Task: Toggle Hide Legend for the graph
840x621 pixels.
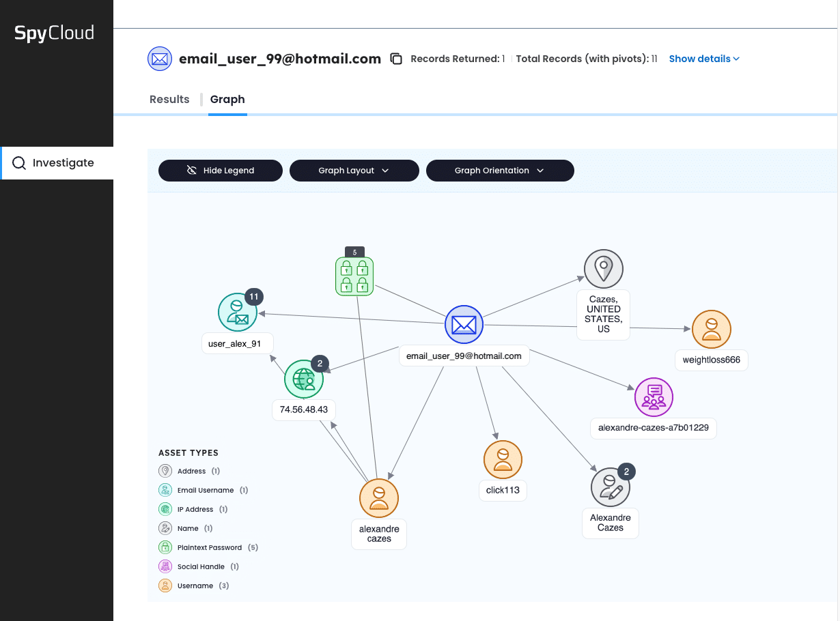Action: tap(220, 170)
